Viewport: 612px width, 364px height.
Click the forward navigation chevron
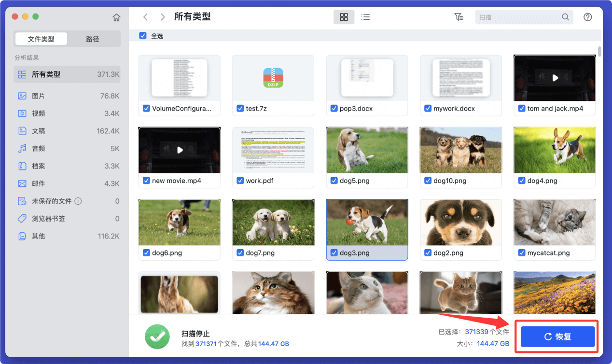click(163, 17)
